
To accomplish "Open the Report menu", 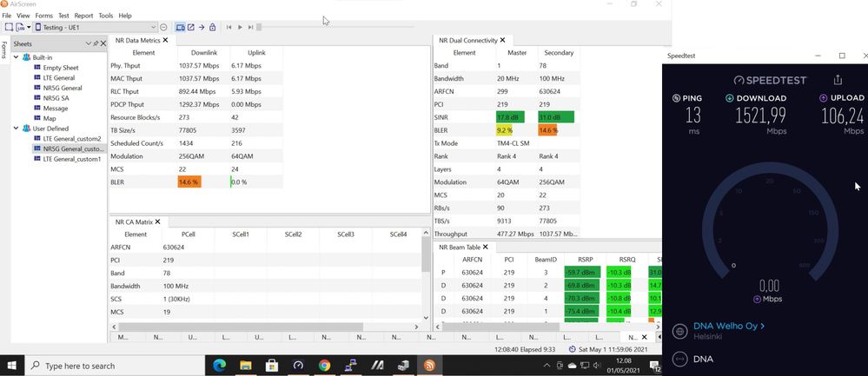I will pyautogui.click(x=83, y=16).
